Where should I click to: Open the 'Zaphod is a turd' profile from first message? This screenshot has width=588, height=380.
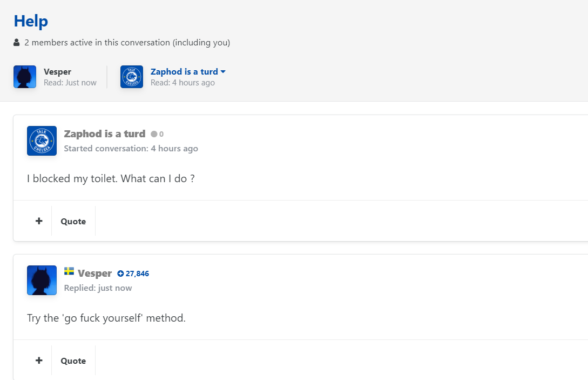click(x=104, y=134)
